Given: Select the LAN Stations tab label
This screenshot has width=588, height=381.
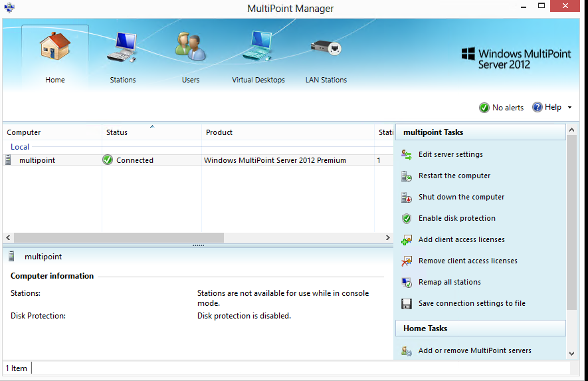Looking at the screenshot, I should point(326,80).
